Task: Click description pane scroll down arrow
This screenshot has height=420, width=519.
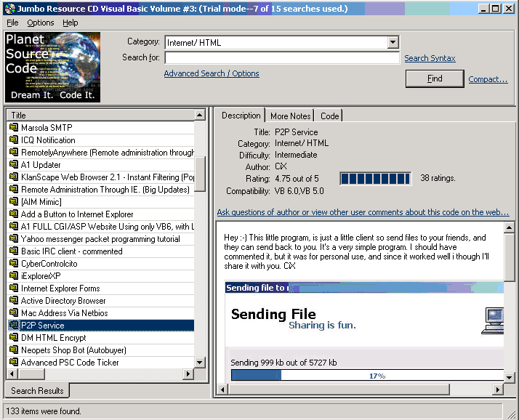Action: pos(509,377)
